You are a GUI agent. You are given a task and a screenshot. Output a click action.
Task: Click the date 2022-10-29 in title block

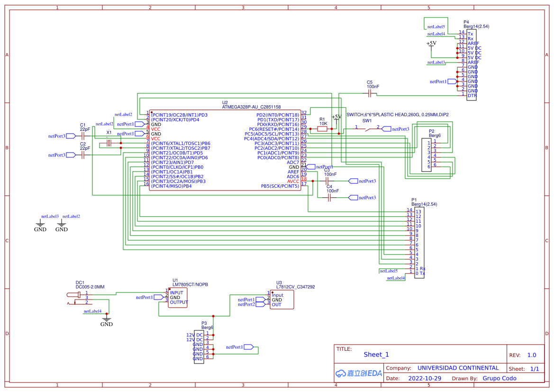click(x=424, y=378)
